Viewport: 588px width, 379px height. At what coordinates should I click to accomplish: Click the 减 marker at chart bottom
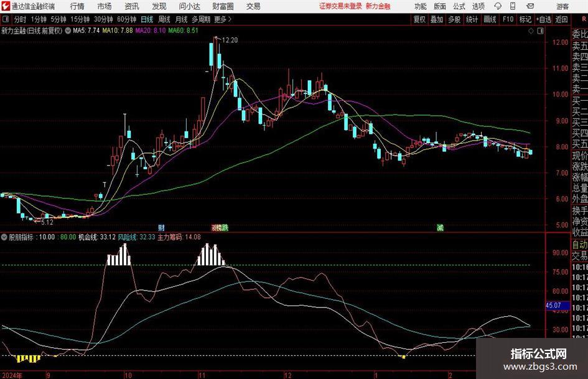point(441,227)
